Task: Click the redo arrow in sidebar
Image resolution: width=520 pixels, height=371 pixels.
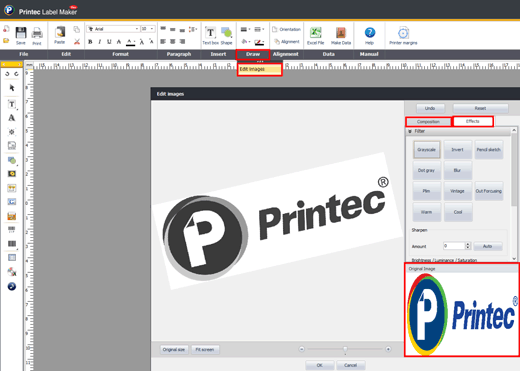Action: pyautogui.click(x=16, y=74)
